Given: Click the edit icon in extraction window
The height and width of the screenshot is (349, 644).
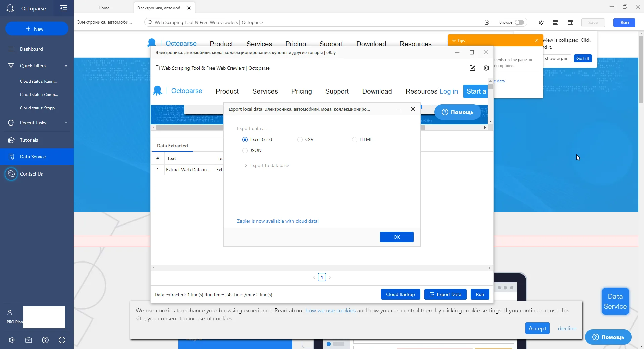Looking at the screenshot, I should (x=472, y=68).
